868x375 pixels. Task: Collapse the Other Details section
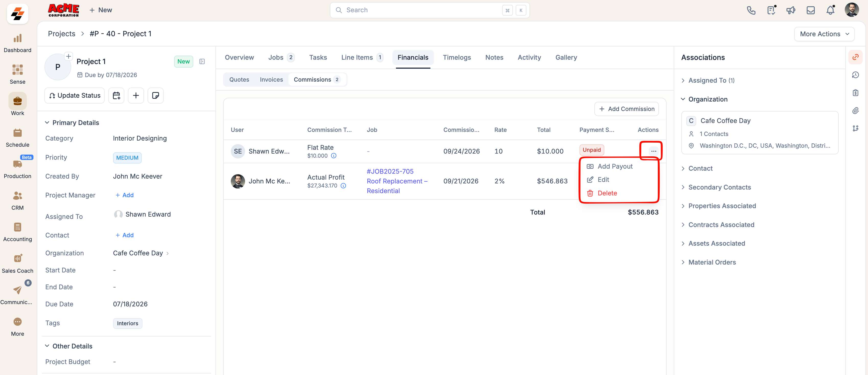tap(47, 346)
